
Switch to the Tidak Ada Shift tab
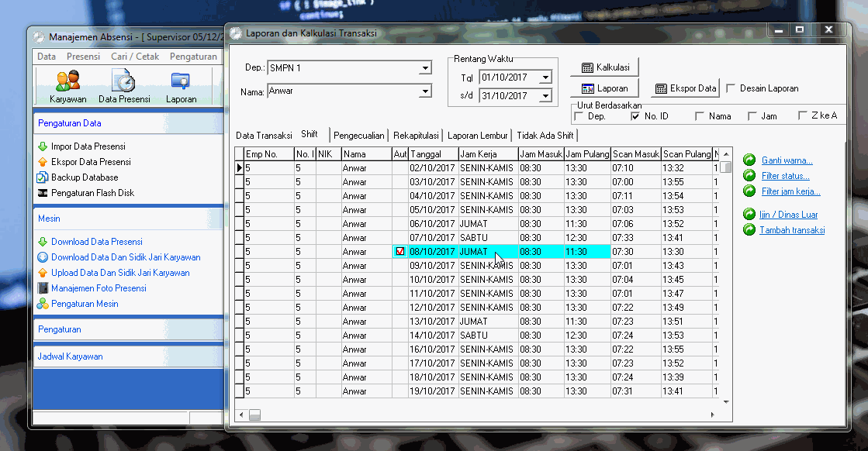coord(545,136)
